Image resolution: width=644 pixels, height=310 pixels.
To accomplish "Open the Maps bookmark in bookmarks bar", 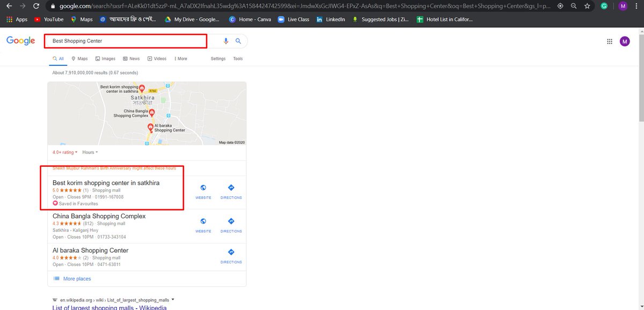I will pyautogui.click(x=82, y=19).
